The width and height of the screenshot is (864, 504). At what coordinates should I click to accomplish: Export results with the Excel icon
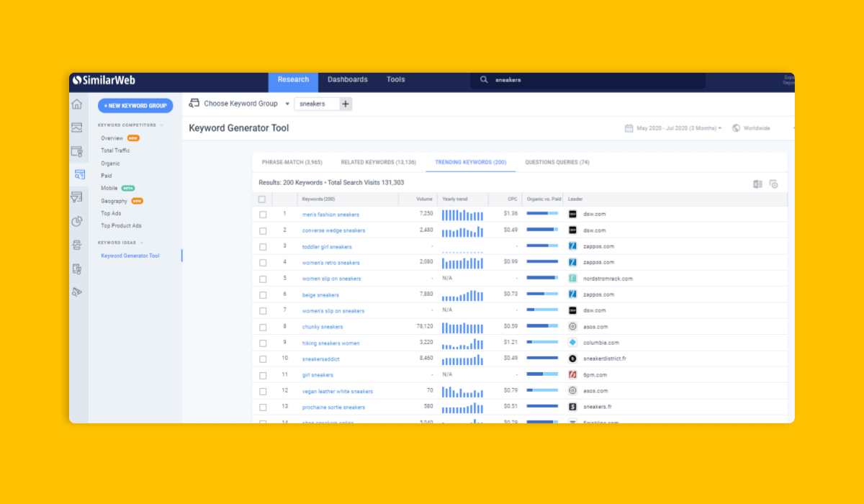click(x=757, y=184)
